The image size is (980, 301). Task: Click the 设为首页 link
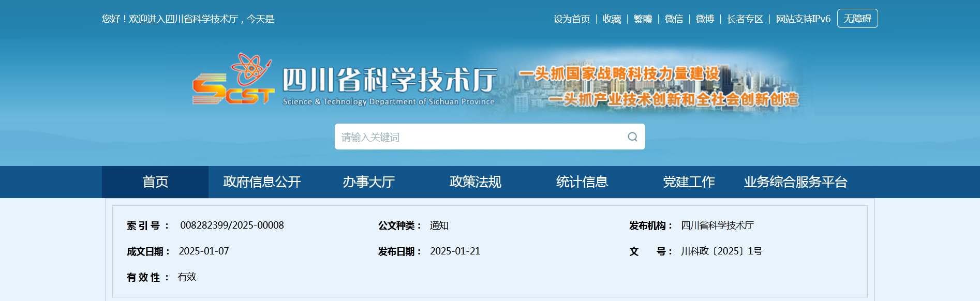tap(571, 19)
